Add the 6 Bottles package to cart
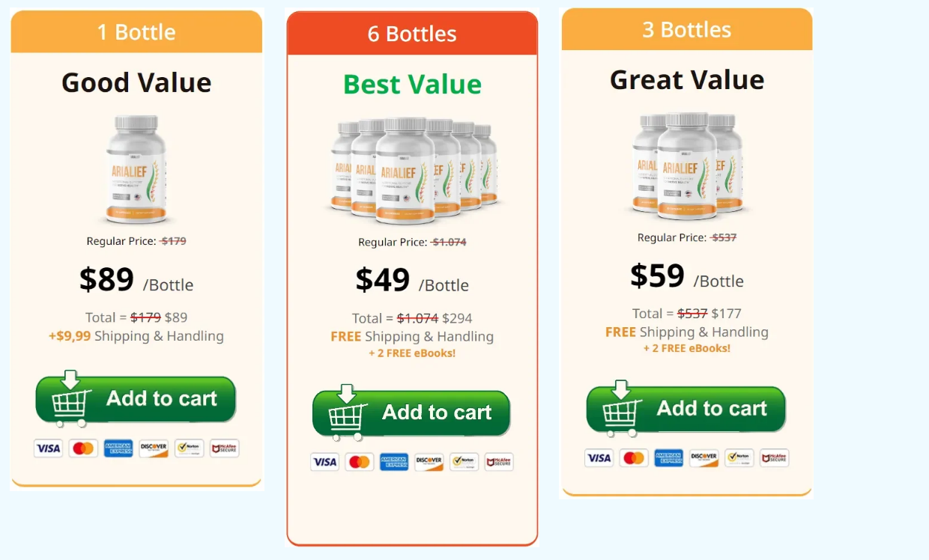Image resolution: width=929 pixels, height=560 pixels. (x=411, y=413)
